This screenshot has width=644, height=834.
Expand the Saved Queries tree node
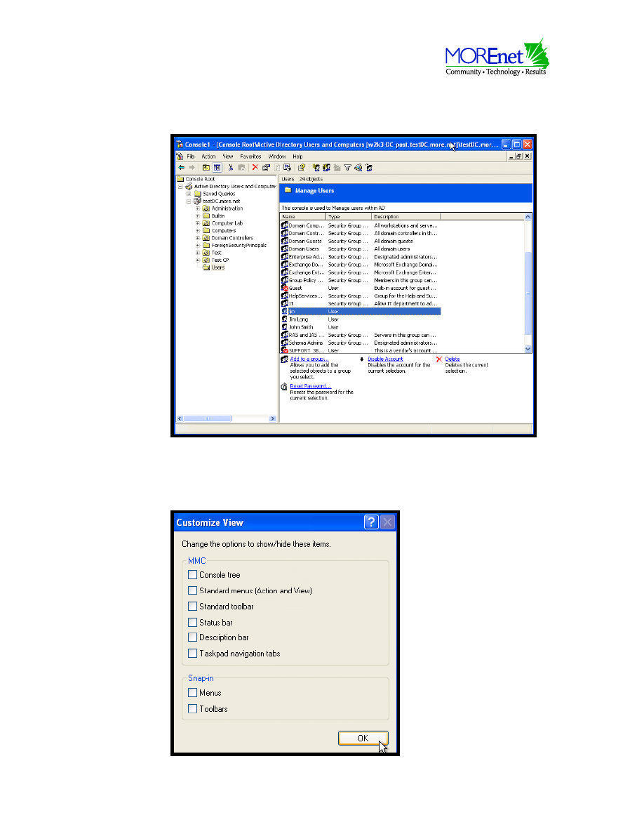[x=189, y=194]
